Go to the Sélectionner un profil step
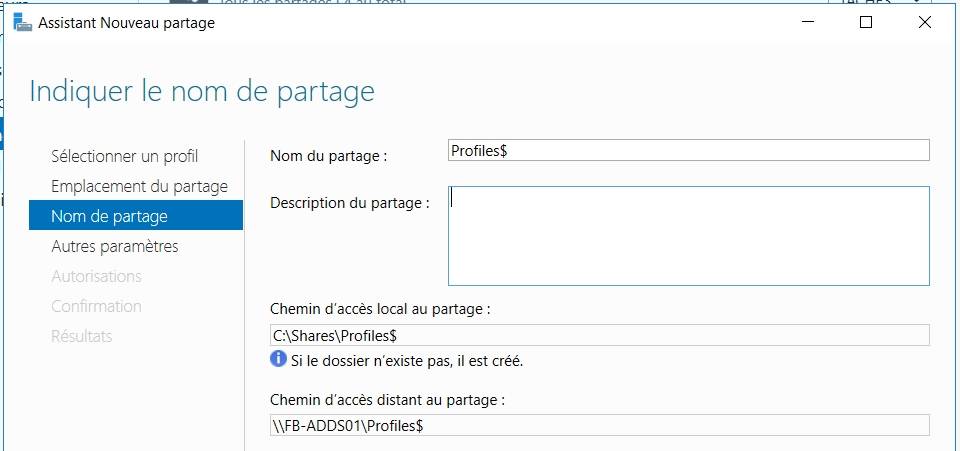 tap(125, 156)
